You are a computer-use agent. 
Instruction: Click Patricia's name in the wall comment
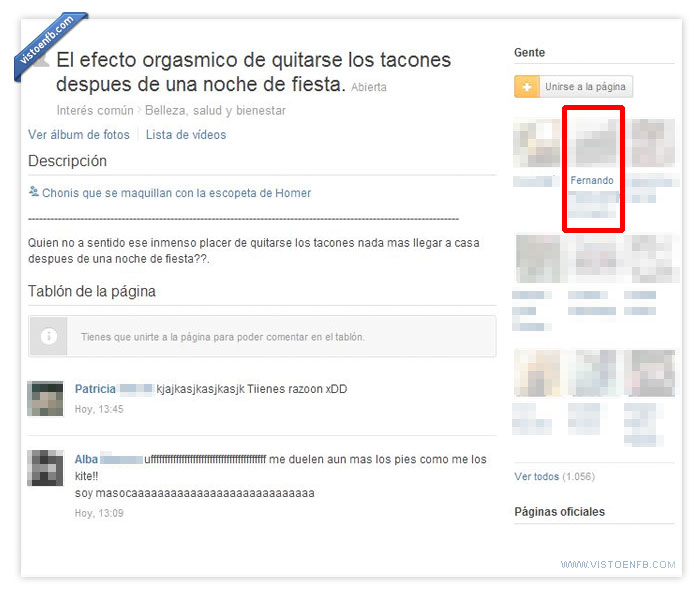click(x=96, y=389)
